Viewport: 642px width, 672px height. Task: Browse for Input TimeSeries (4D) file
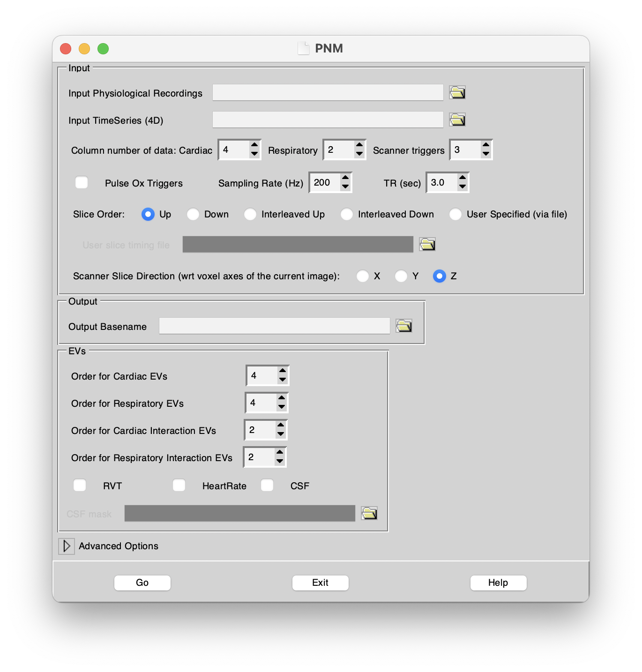[x=457, y=119]
